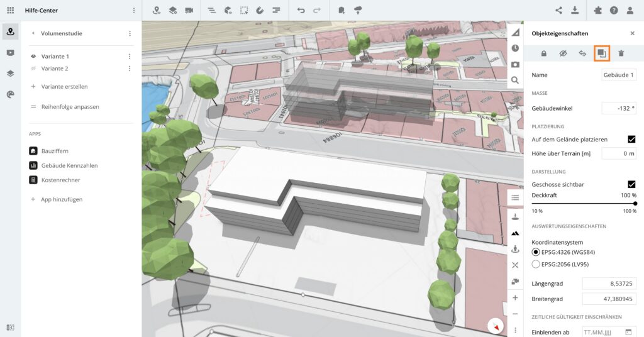
Task: Show Variante 2 using its eye icon
Action: [33, 69]
